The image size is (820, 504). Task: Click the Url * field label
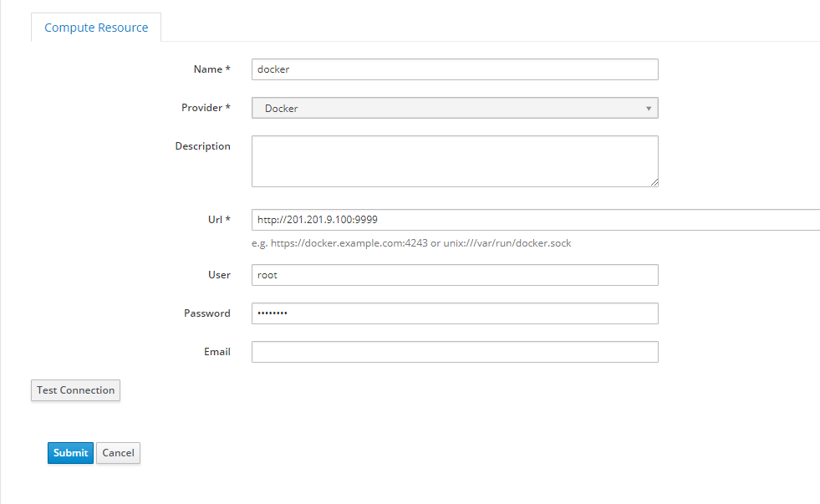coord(219,220)
